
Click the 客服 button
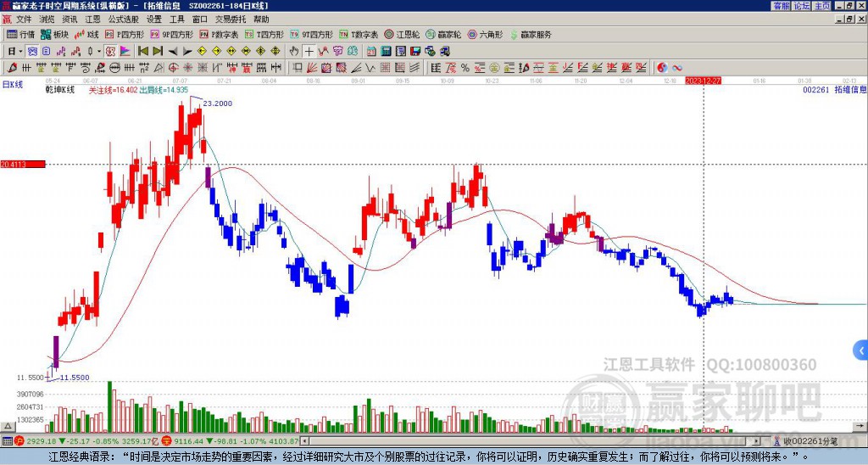[x=782, y=6]
